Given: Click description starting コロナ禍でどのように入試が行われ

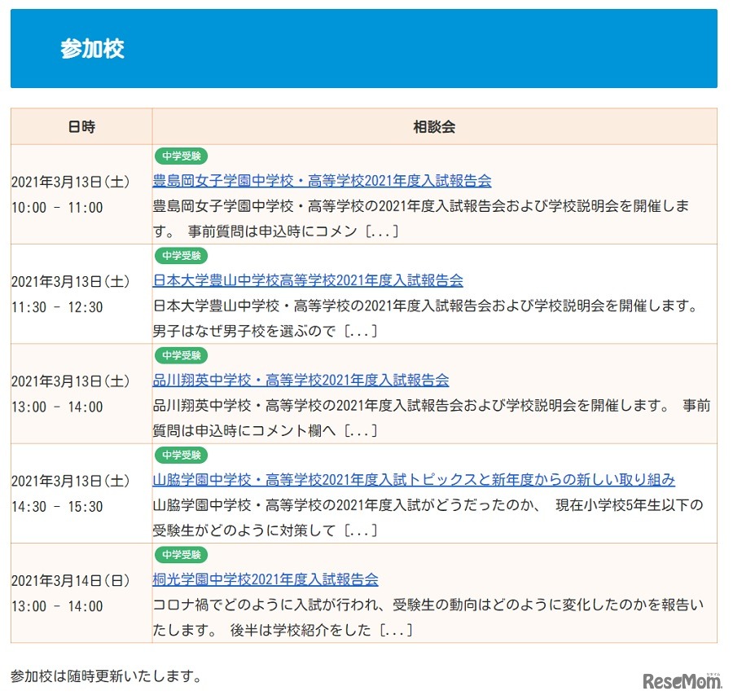Looking at the screenshot, I should (x=428, y=617).
